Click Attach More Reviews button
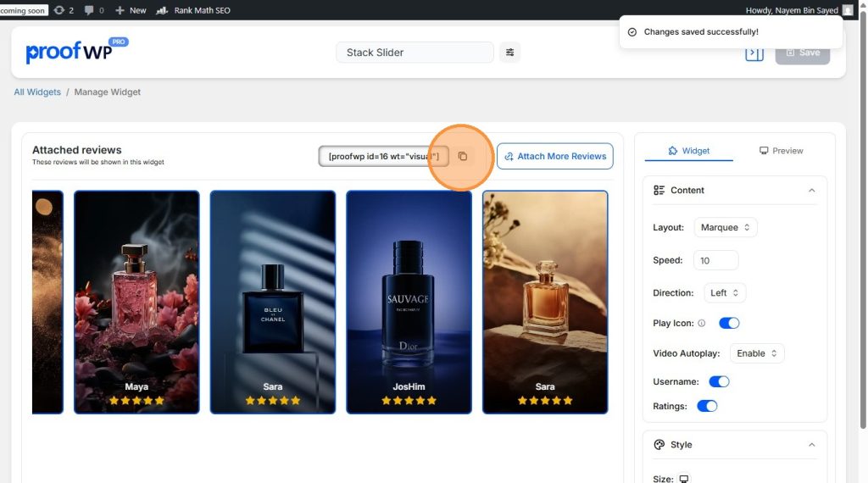 tap(554, 156)
